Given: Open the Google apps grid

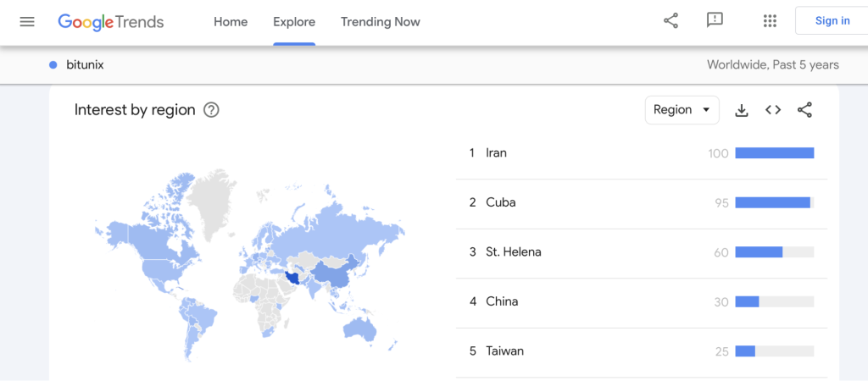Looking at the screenshot, I should point(770,21).
